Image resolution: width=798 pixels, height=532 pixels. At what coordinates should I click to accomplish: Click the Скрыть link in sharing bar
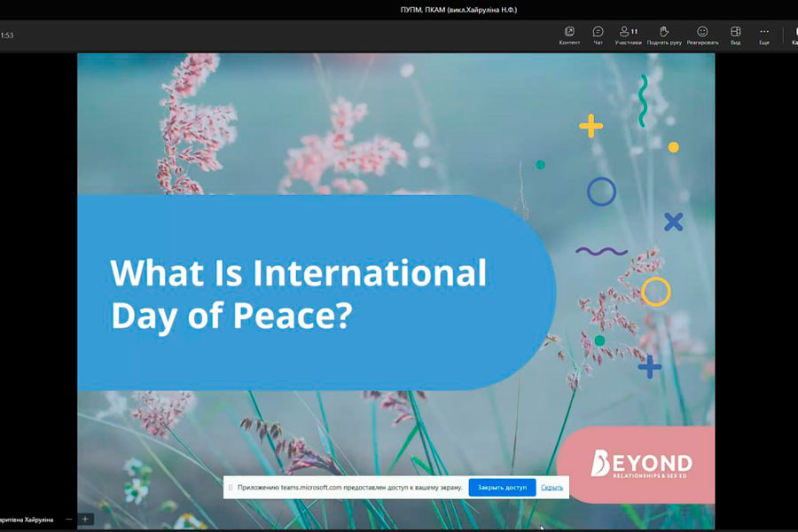coord(552,487)
